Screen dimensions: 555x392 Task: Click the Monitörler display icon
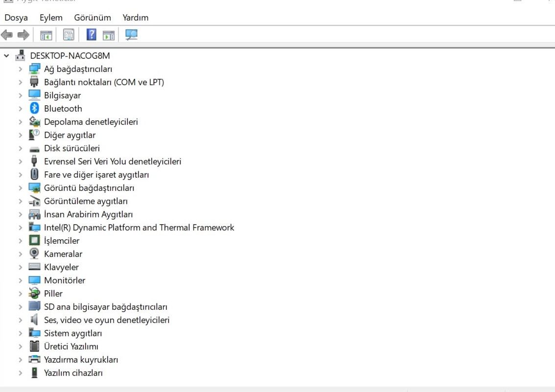(34, 280)
